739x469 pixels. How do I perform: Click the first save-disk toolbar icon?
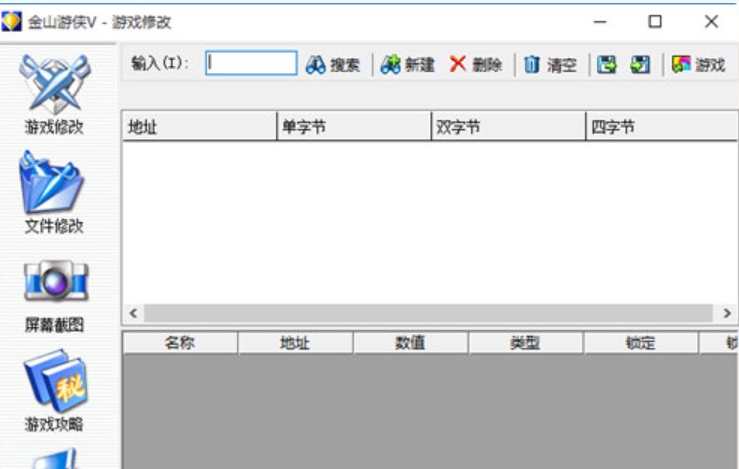pos(607,65)
